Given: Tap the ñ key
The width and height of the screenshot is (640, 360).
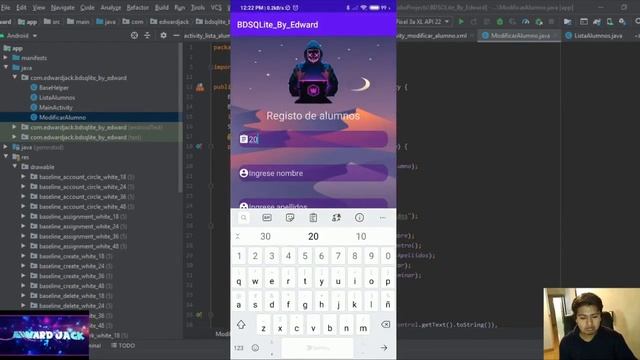Looking at the screenshot, I should point(388,301).
